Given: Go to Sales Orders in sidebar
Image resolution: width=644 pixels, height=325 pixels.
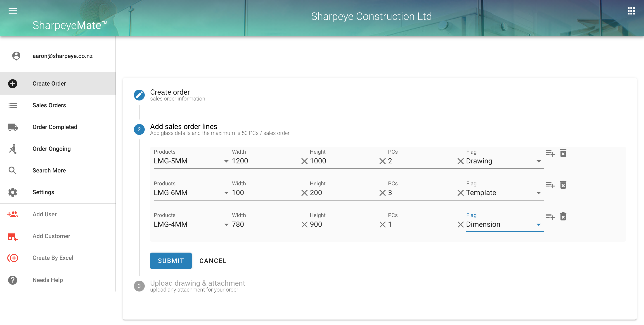Looking at the screenshot, I should tap(49, 105).
